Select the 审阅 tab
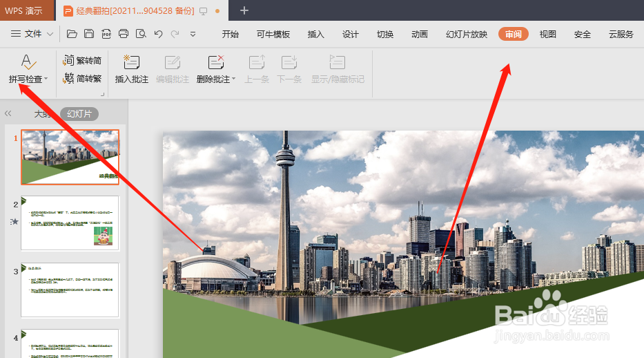 pos(514,34)
